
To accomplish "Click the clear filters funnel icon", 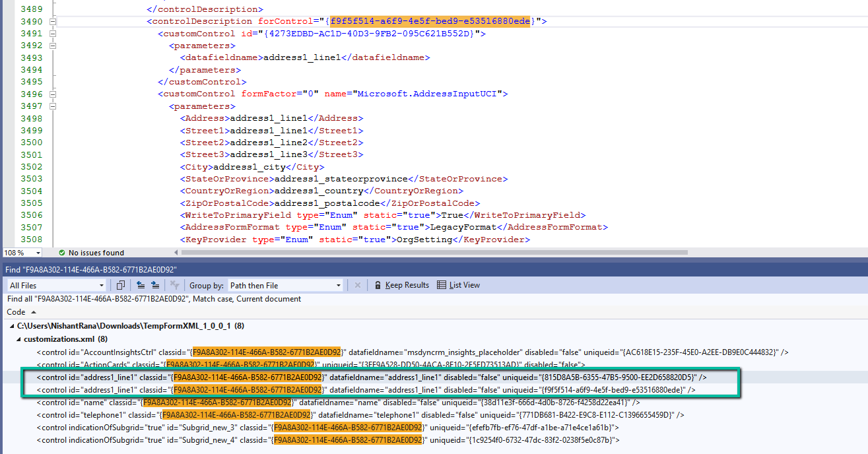I will tap(174, 285).
